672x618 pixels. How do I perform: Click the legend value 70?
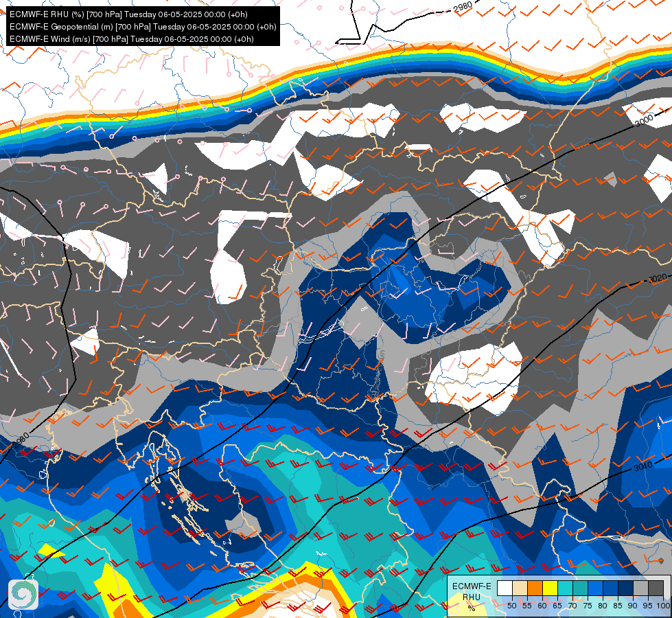click(572, 606)
